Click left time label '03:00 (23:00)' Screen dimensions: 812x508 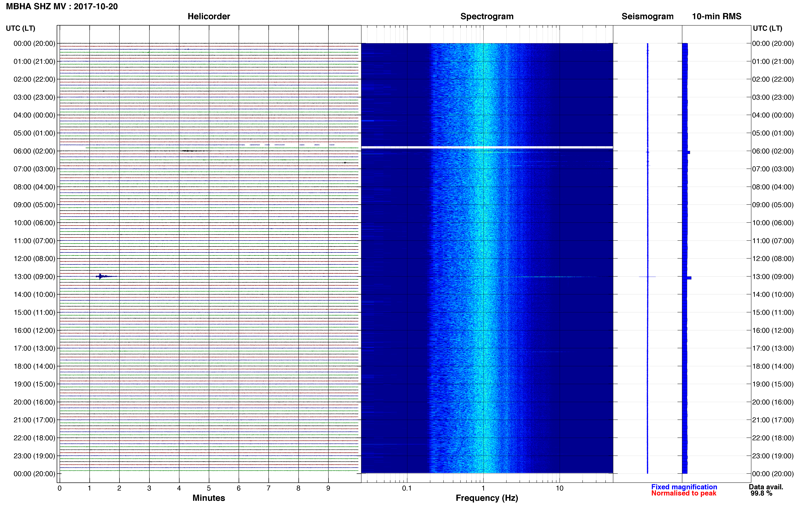(34, 97)
